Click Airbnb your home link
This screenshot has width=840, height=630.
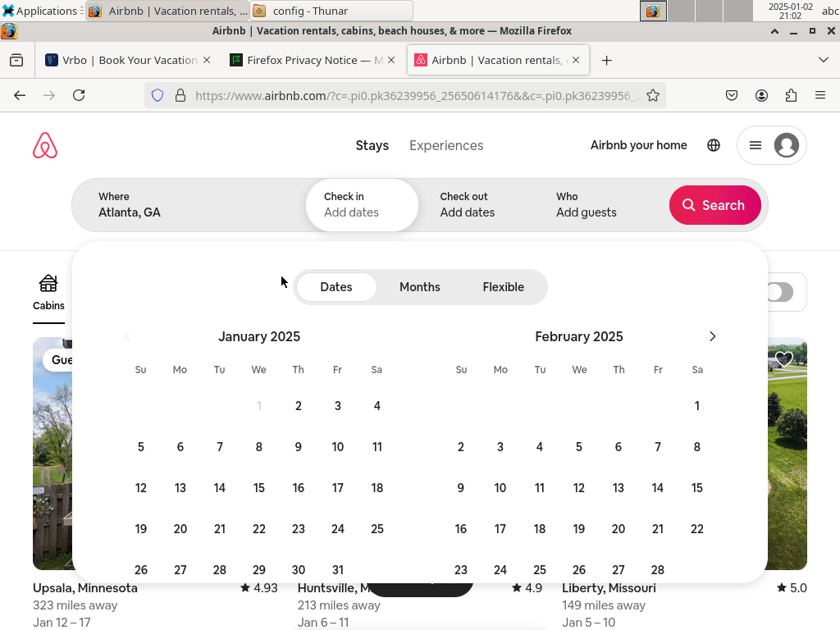(x=638, y=145)
